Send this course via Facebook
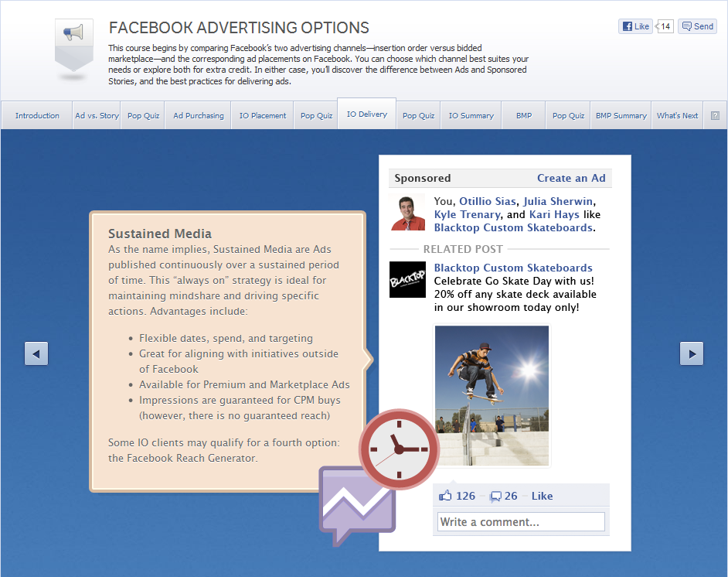The width and height of the screenshot is (728, 577). pos(697,26)
